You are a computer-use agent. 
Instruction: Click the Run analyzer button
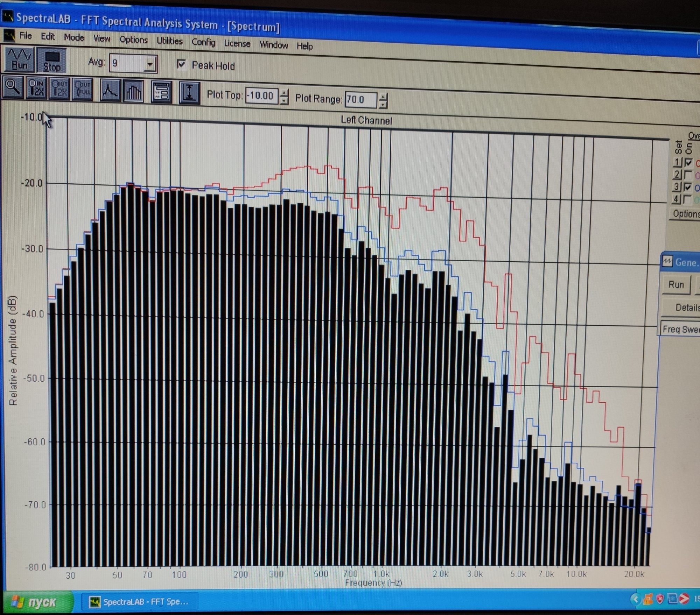[20, 59]
